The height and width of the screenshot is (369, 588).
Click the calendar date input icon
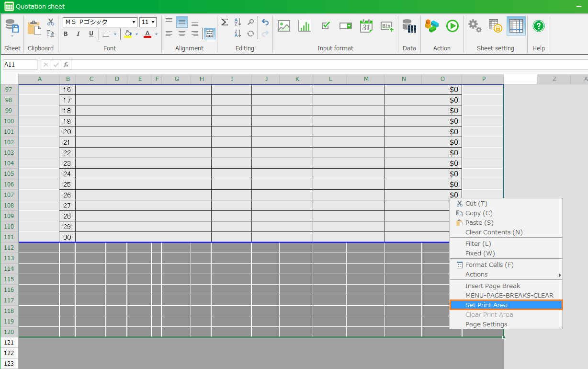click(366, 26)
